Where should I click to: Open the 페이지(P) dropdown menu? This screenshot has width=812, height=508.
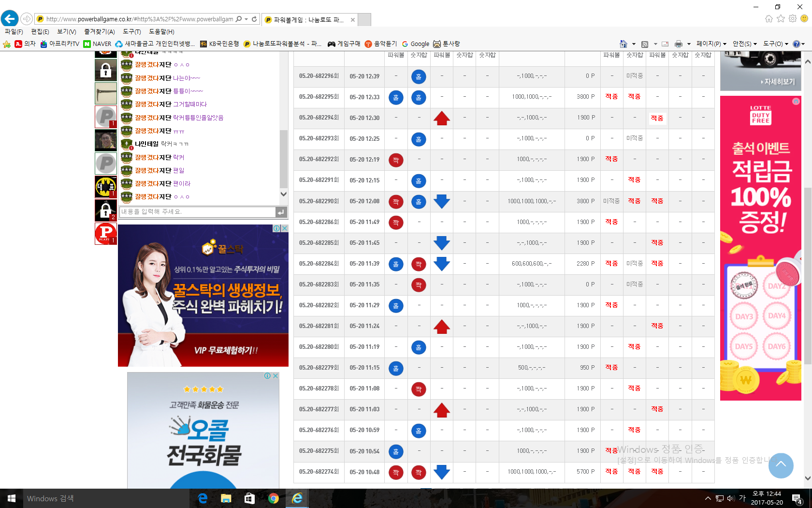(711, 44)
